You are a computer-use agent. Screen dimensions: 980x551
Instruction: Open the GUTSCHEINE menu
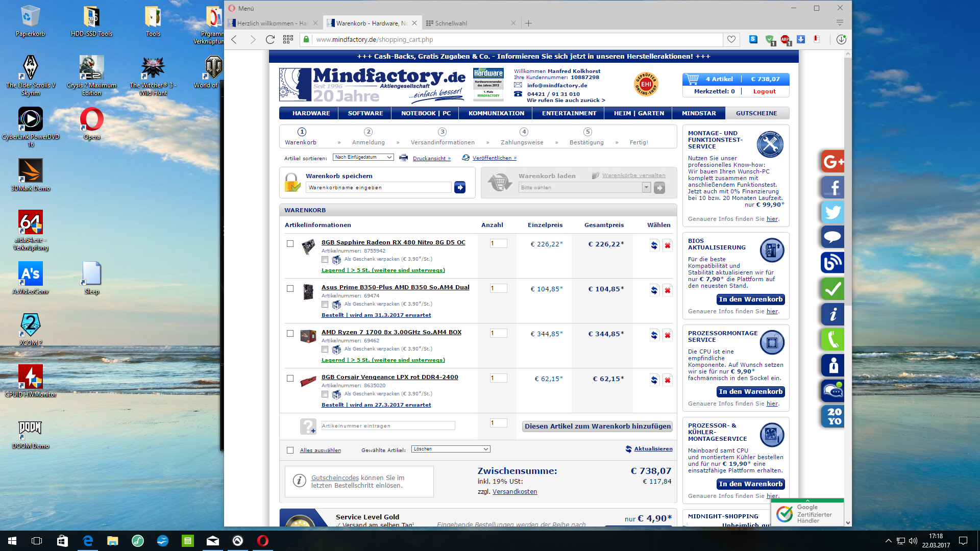[756, 113]
